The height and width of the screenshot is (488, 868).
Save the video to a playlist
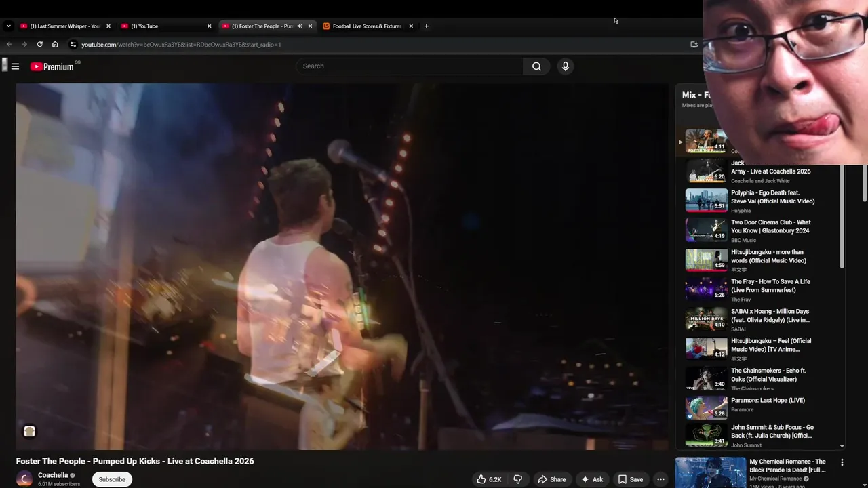tap(630, 479)
